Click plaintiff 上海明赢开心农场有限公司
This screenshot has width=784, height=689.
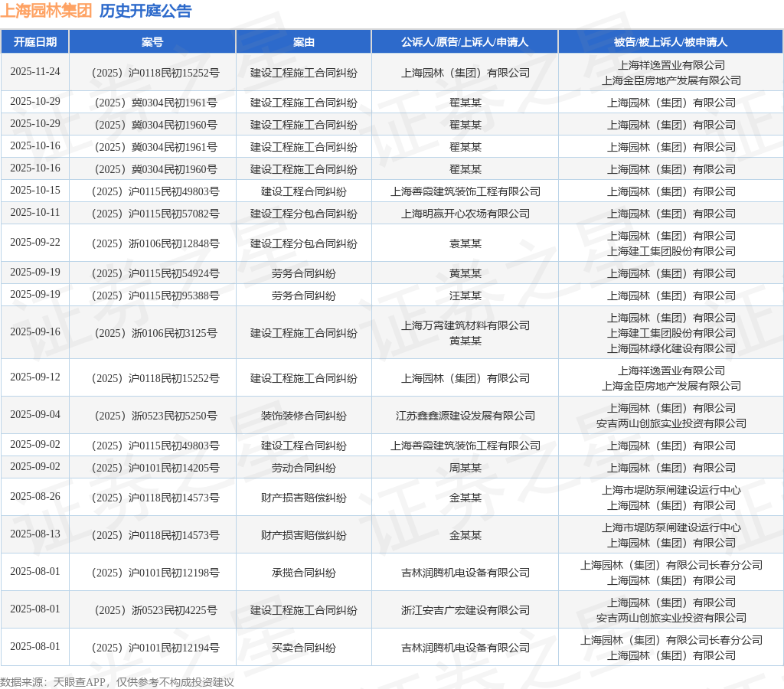click(x=465, y=214)
